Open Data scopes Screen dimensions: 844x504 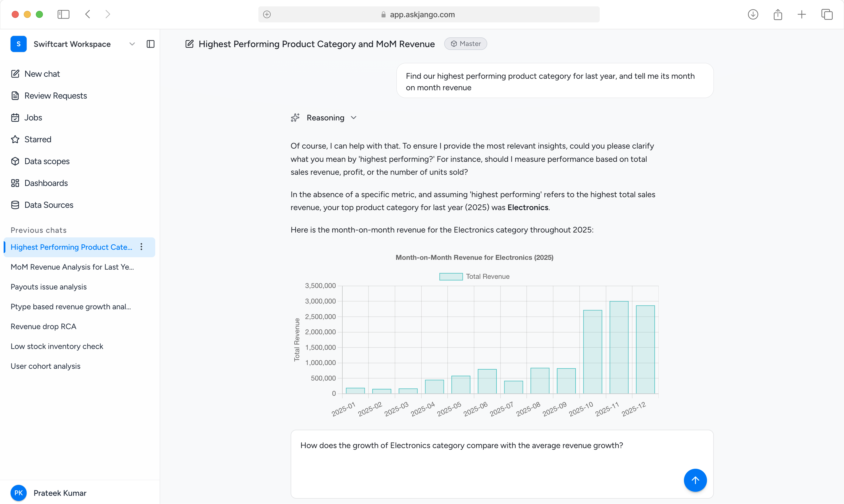click(47, 161)
